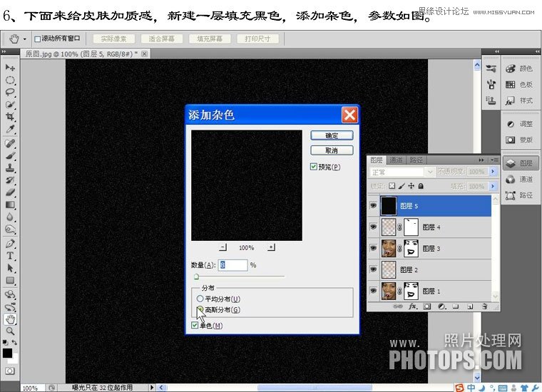
Task: Select the 高斯分布(G) radio button
Action: (x=200, y=309)
